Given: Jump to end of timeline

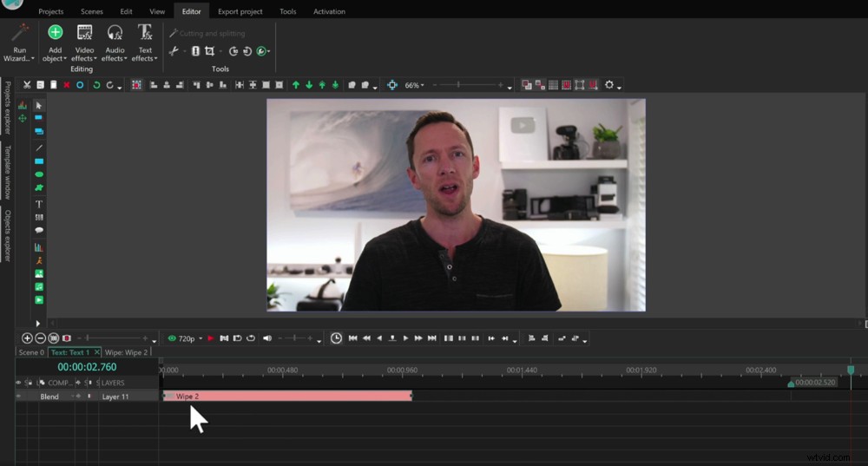Looking at the screenshot, I should coord(431,338).
